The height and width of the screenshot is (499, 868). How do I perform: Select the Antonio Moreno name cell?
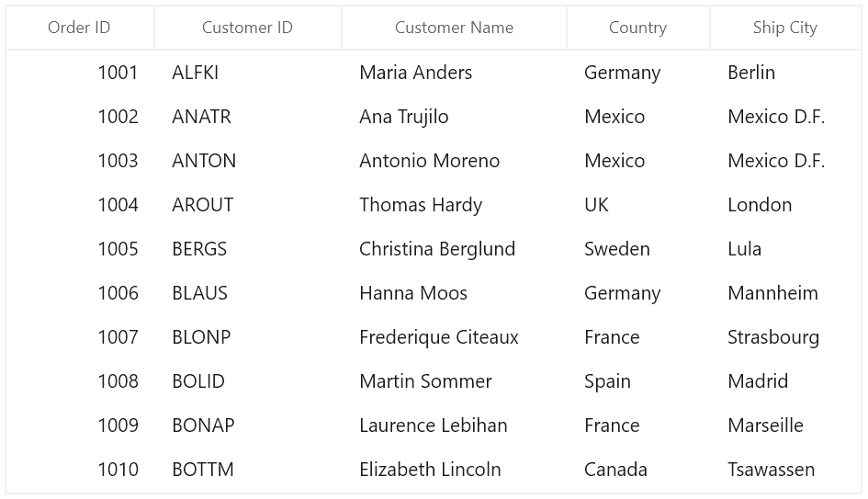[x=454, y=161]
